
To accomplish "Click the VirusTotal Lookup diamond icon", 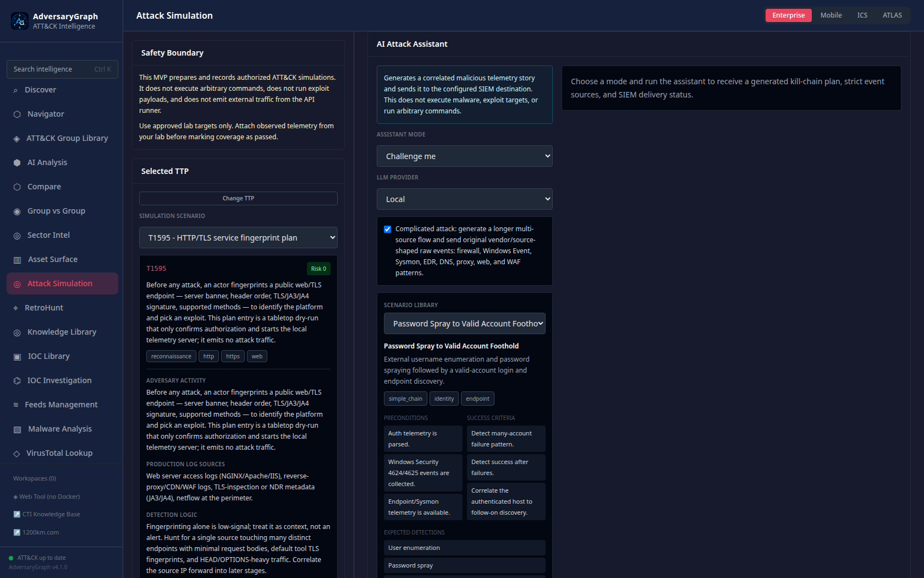I will click(16, 454).
